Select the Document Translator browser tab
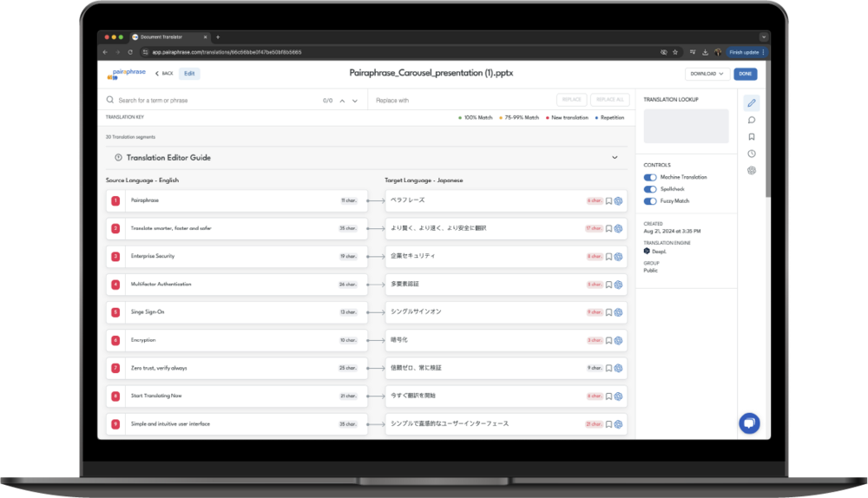The image size is (868, 498). (169, 37)
